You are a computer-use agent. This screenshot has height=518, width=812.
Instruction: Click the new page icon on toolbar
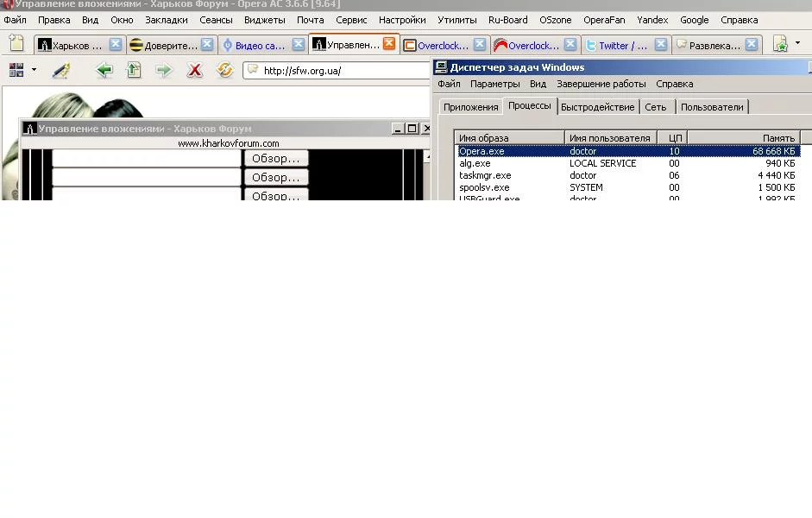tap(14, 41)
